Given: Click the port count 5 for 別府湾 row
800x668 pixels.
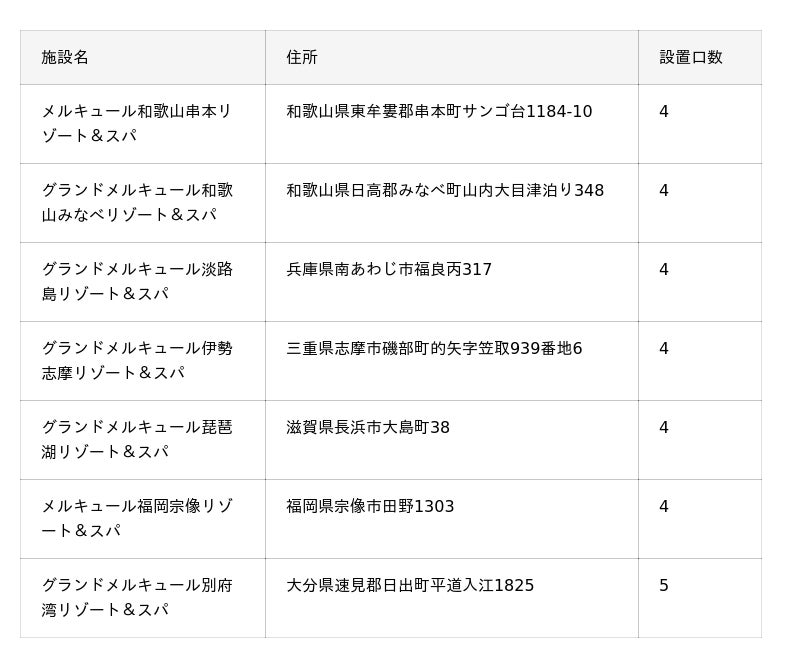Looking at the screenshot, I should coord(664,586).
